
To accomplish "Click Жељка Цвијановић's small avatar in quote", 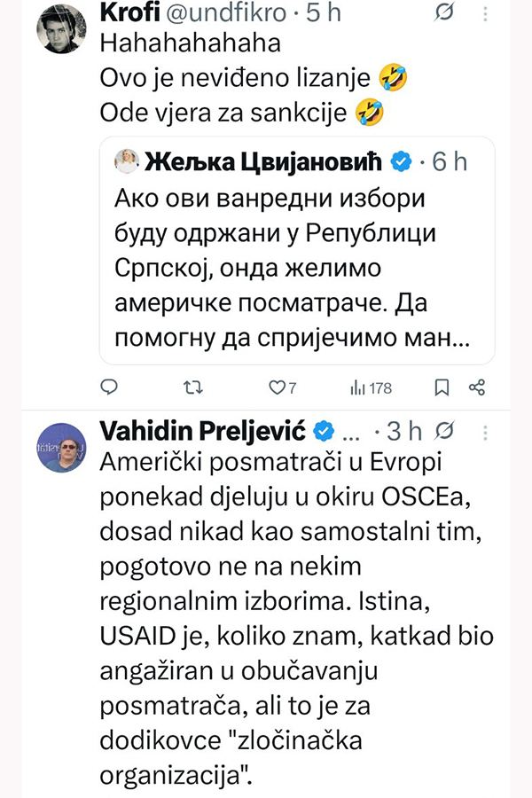I will point(126,161).
